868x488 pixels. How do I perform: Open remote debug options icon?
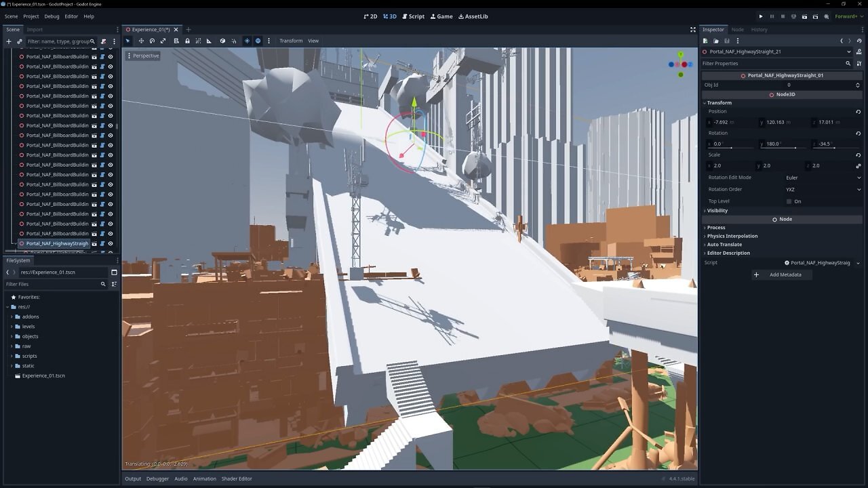pos(793,16)
